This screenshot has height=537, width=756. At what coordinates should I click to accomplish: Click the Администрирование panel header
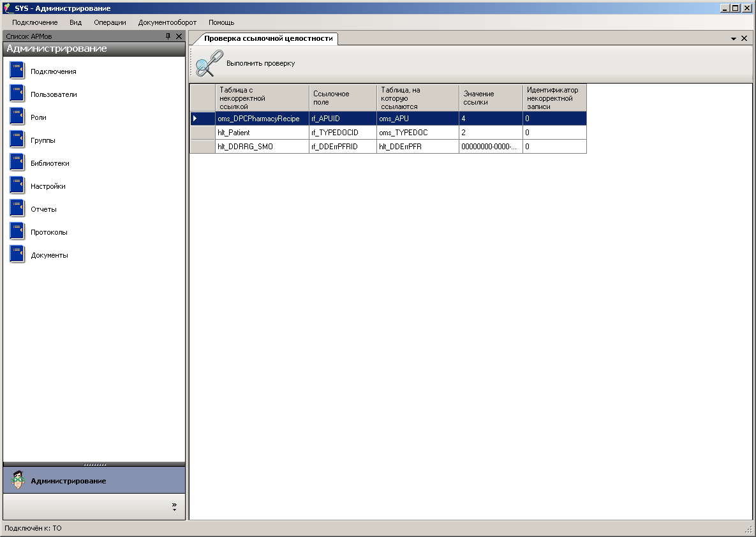point(94,48)
